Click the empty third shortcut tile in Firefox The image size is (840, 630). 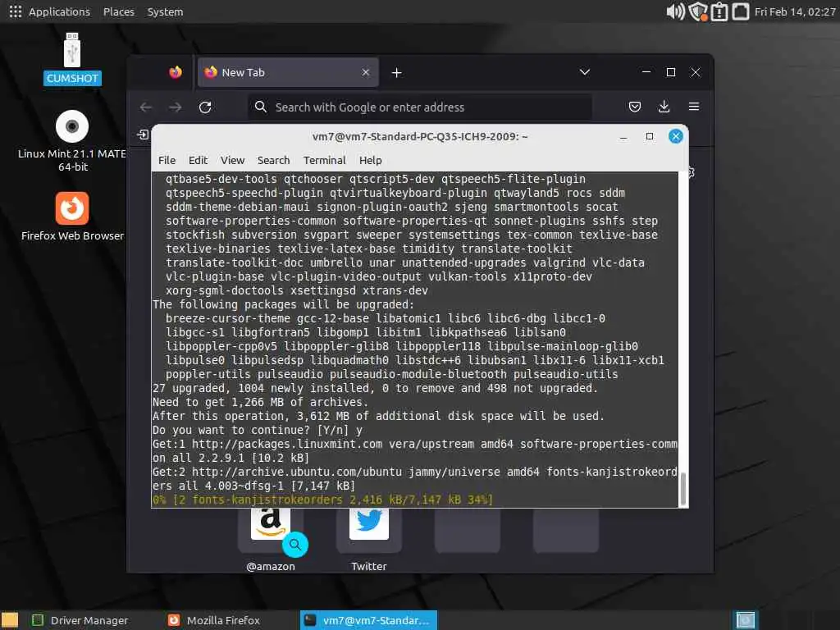pos(467,531)
